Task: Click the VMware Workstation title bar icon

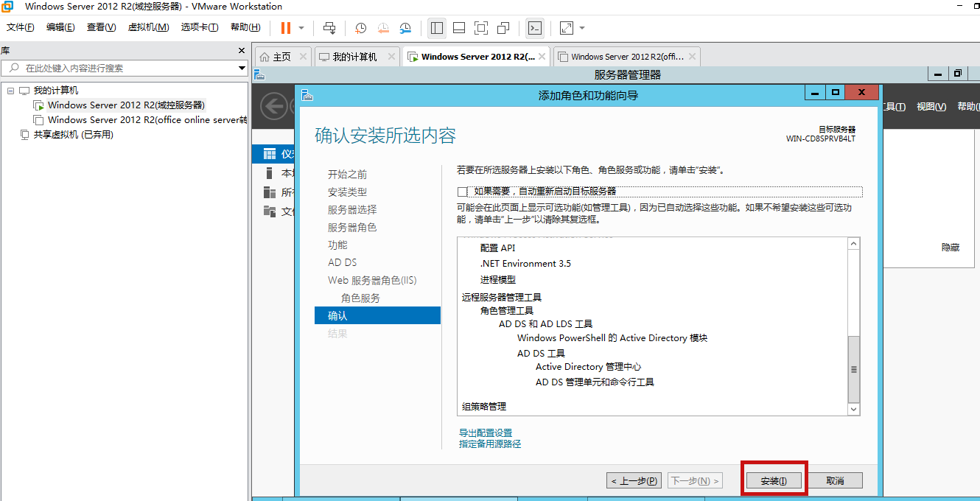Action: point(7,7)
